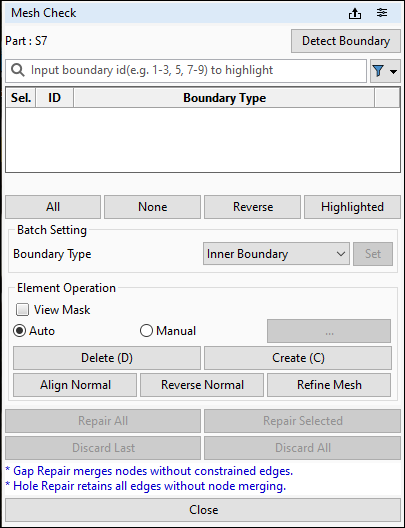The height and width of the screenshot is (528, 405).
Task: Open the Boundary Type dropdown
Action: tap(276, 254)
